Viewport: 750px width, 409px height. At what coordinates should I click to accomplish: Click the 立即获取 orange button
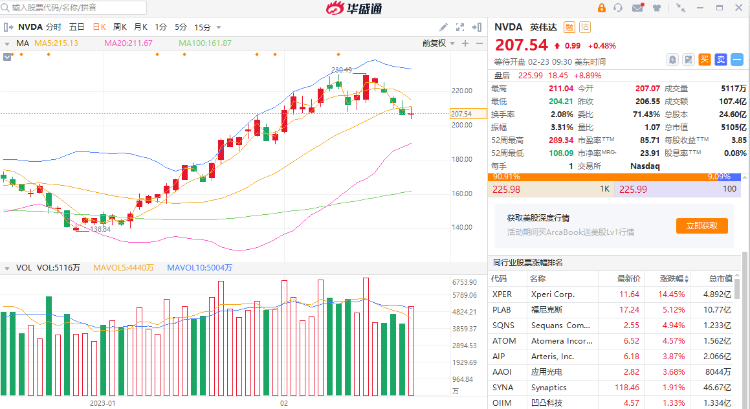(702, 226)
